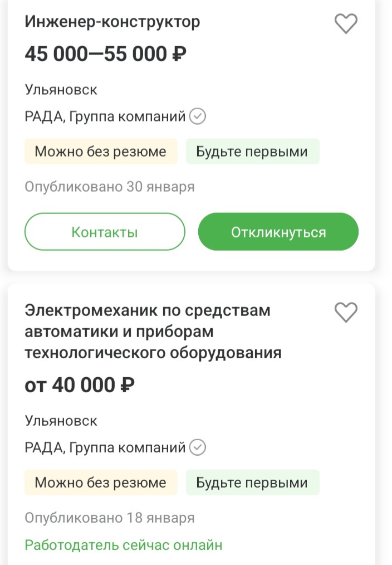The width and height of the screenshot is (392, 565).
Task: Tap the от 40 000 ₽ salary
Action: click(x=80, y=385)
